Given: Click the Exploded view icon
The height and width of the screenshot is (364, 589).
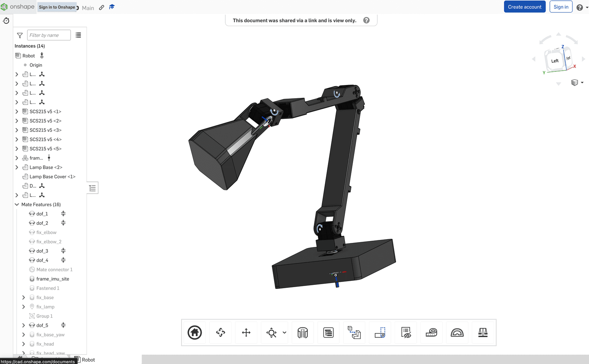Looking at the screenshot, I should 354,333.
